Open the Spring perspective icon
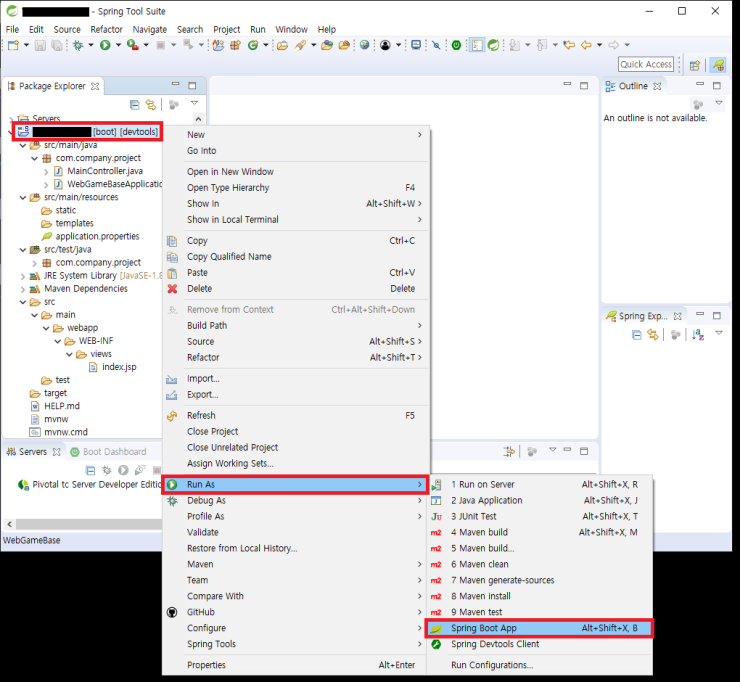Screen dimensions: 740x682 click(717, 65)
